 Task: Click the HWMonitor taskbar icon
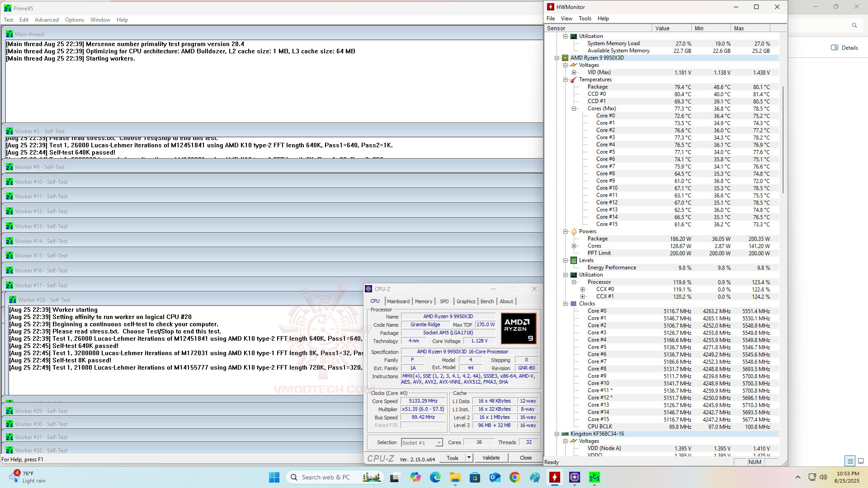[555, 477]
